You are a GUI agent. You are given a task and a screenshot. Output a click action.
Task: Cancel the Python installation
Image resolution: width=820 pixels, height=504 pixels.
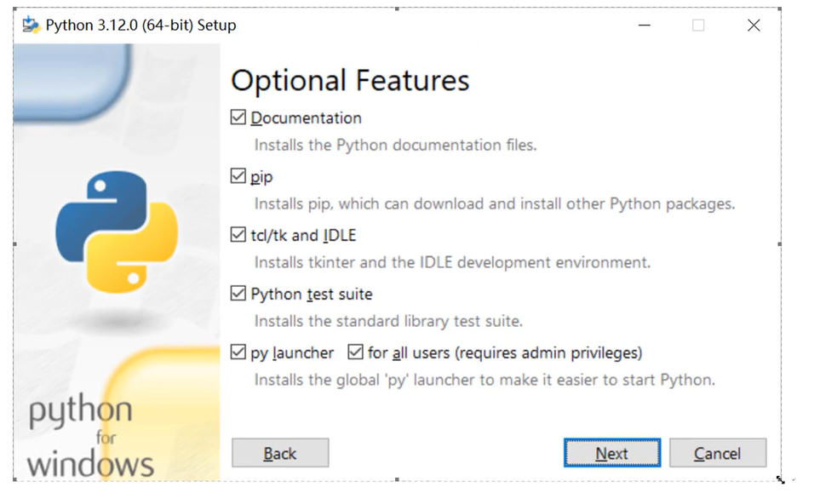tap(717, 454)
